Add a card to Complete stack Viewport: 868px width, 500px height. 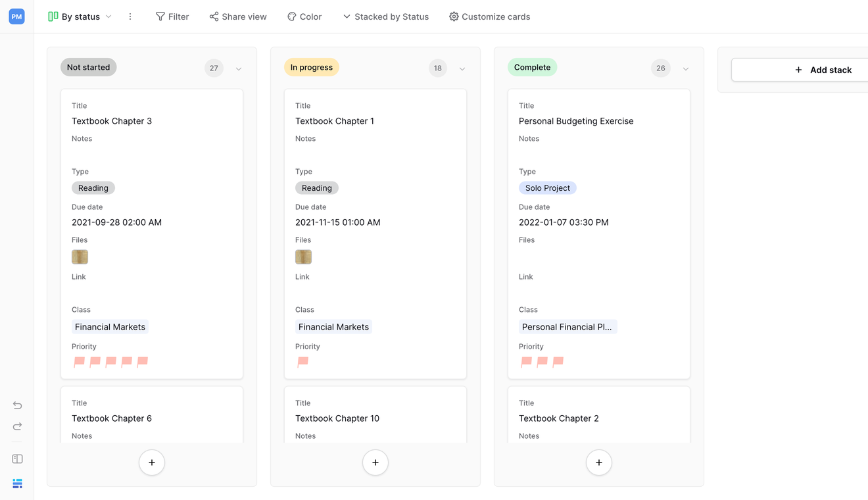(599, 463)
